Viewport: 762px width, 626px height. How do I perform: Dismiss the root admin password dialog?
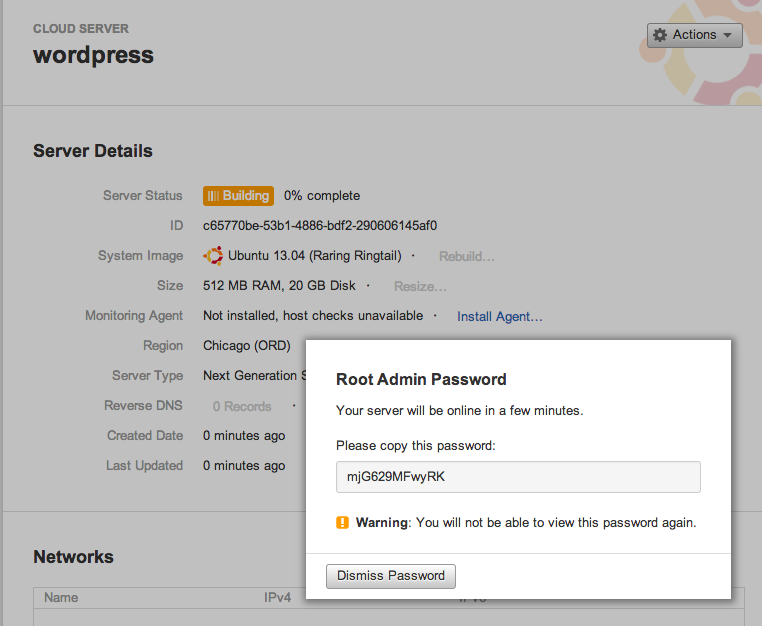391,576
